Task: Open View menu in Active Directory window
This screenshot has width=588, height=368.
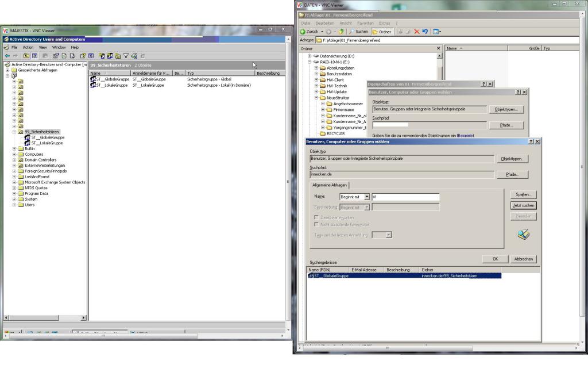Action: [42, 47]
